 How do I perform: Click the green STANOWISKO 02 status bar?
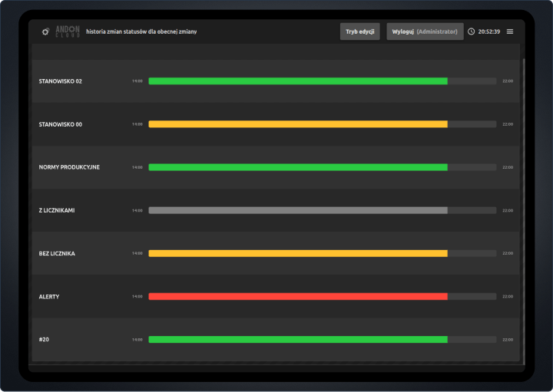[x=297, y=81]
